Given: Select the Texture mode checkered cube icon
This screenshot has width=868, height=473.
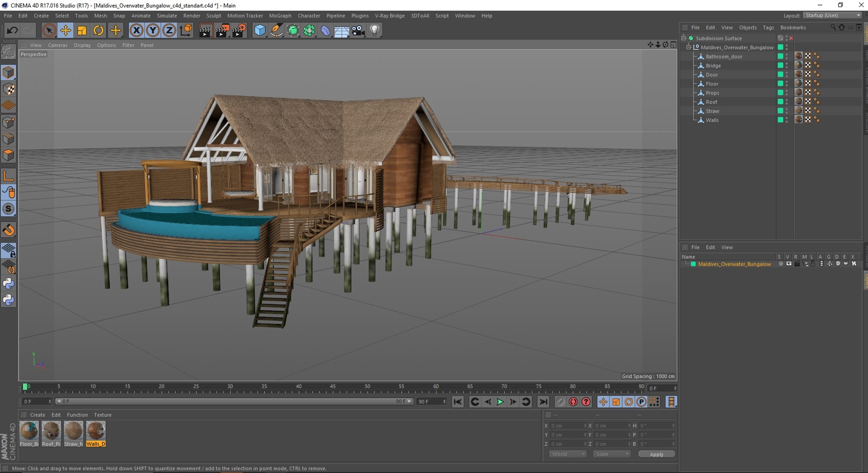Looking at the screenshot, I should 9,89.
